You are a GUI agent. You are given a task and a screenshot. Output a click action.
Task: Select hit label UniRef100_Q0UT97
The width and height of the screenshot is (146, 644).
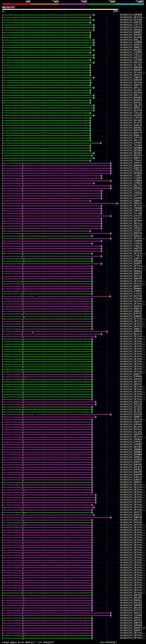(131, 216)
